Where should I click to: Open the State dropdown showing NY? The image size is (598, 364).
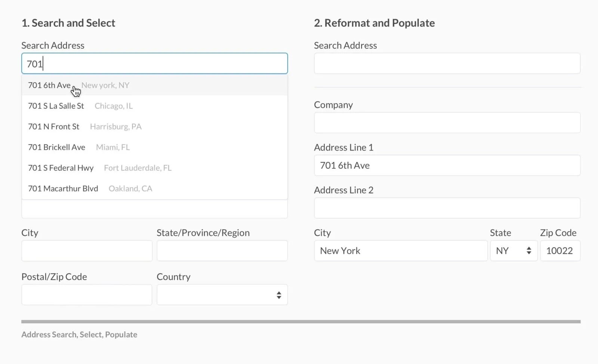point(514,251)
